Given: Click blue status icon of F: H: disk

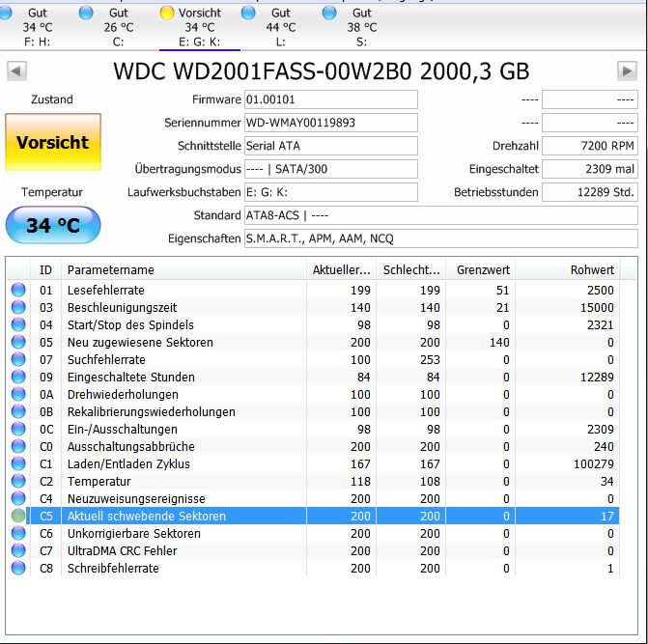Looking at the screenshot, I should [x=5, y=14].
